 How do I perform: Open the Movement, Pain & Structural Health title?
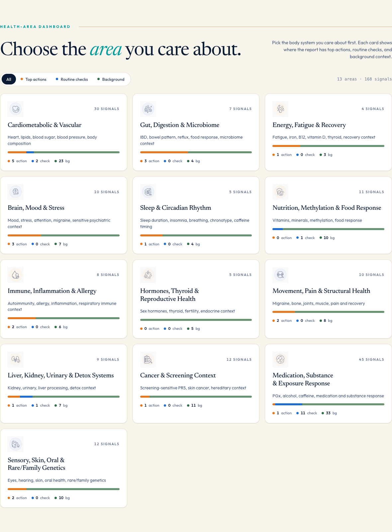(321, 291)
